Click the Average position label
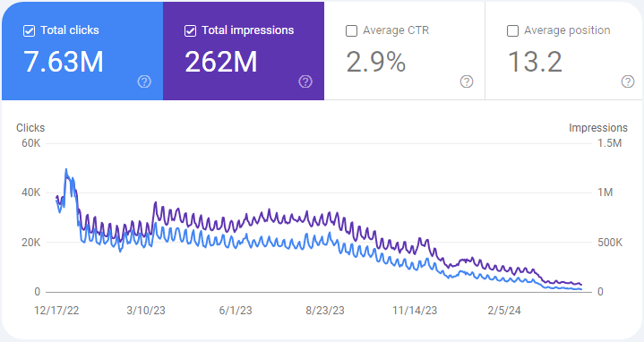This screenshot has width=644, height=342. point(567,30)
